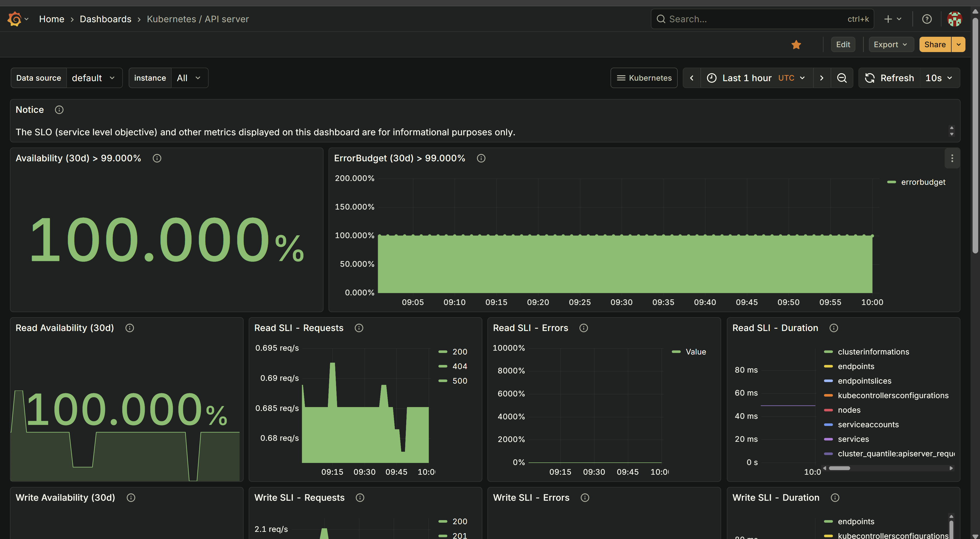
Task: Show info for Read SLI - Errors
Action: [x=584, y=328]
